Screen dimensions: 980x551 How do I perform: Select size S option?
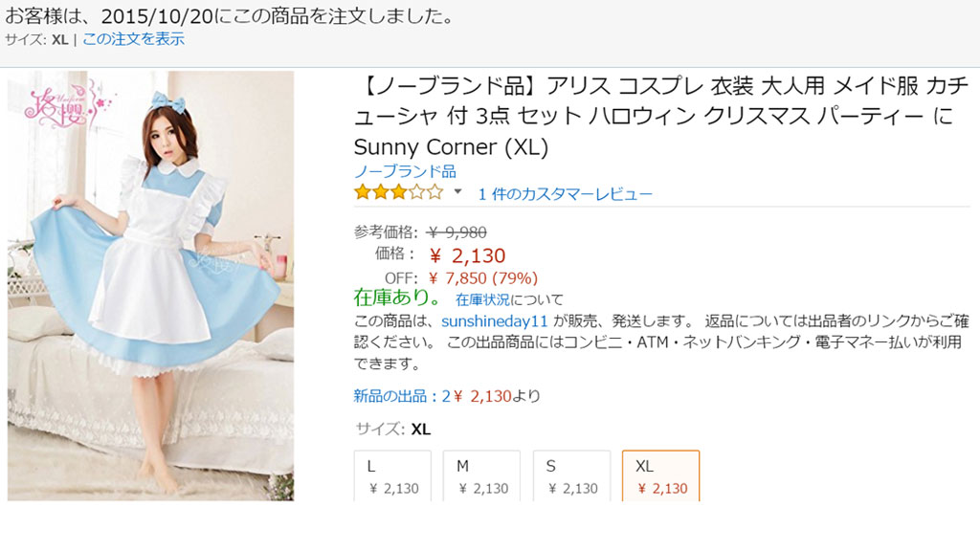(x=572, y=476)
